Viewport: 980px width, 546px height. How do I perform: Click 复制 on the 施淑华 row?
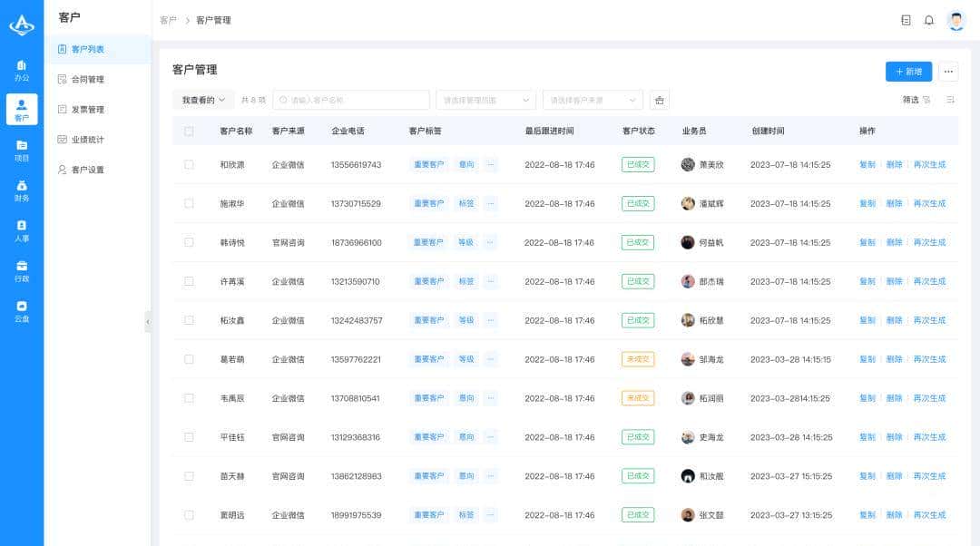tap(867, 203)
